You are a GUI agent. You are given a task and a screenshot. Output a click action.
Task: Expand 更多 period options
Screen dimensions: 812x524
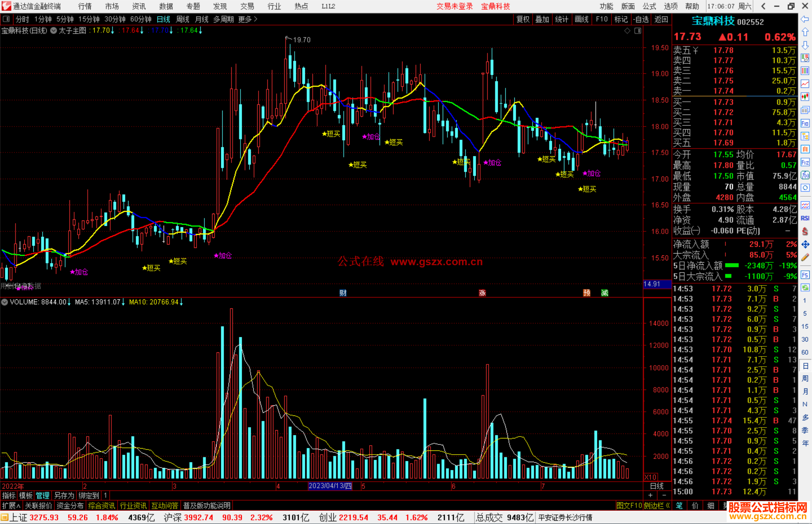247,19
